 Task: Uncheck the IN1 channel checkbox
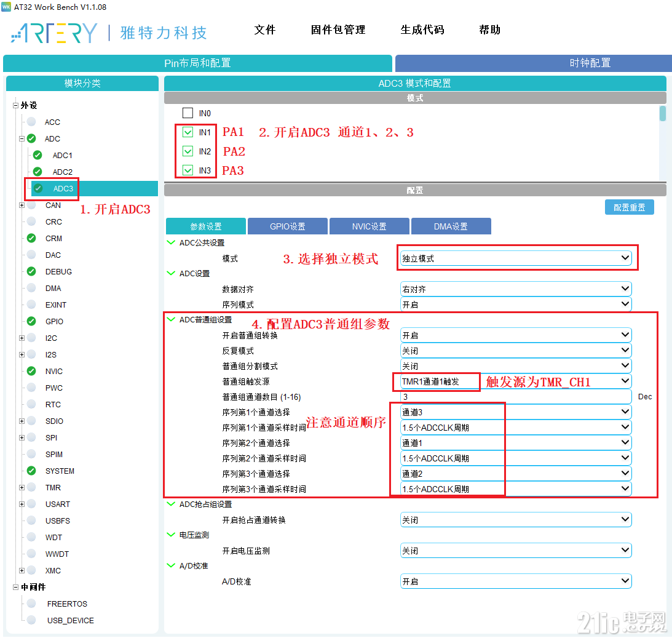tap(188, 132)
